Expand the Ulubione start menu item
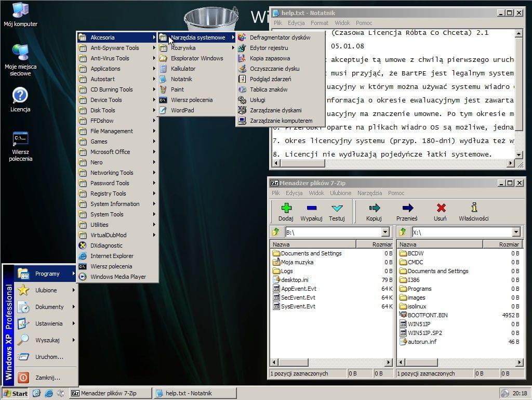Viewport: 532px width, 400px height. point(46,290)
